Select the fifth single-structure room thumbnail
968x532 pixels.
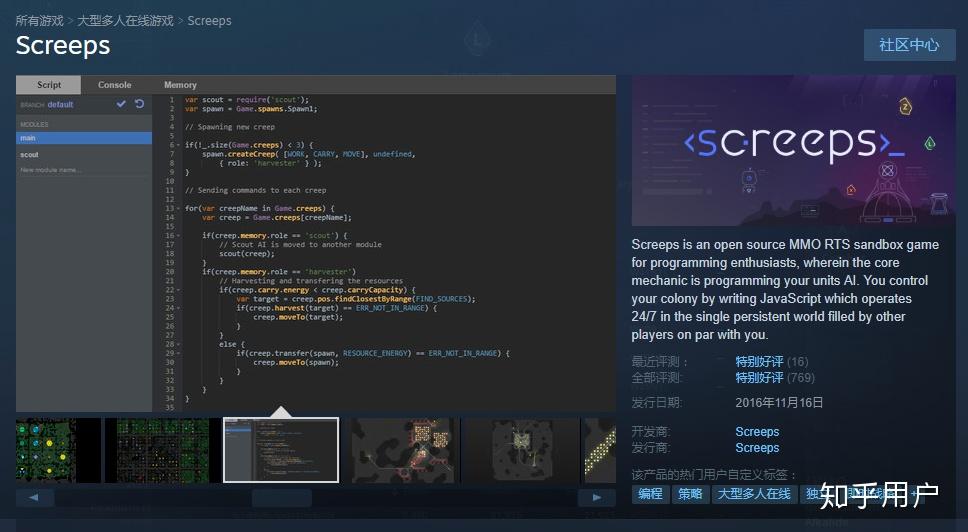tap(520, 450)
